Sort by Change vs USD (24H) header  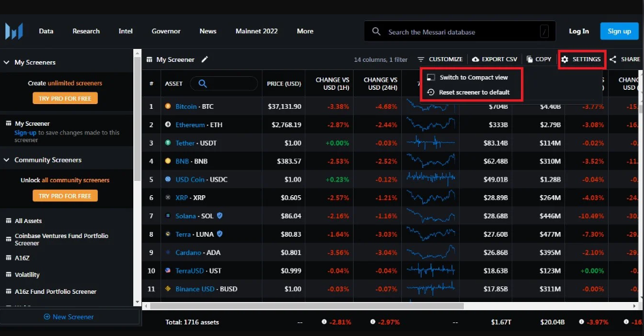click(380, 84)
